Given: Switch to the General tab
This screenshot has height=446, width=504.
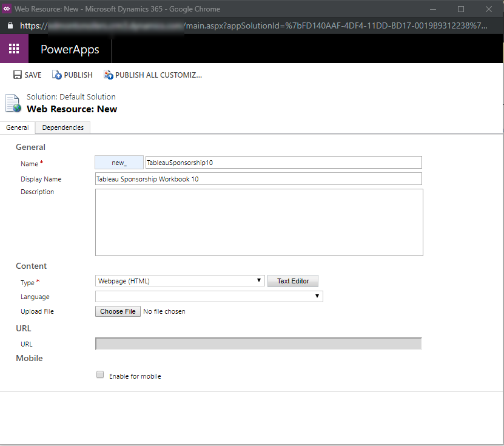Looking at the screenshot, I should click(x=18, y=127).
